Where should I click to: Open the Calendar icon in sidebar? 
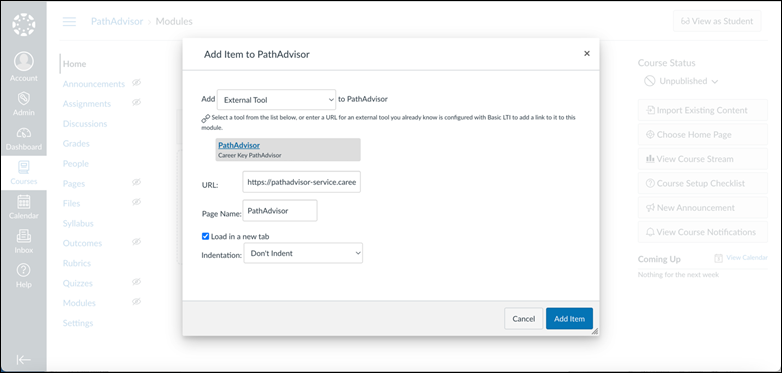coord(23,202)
